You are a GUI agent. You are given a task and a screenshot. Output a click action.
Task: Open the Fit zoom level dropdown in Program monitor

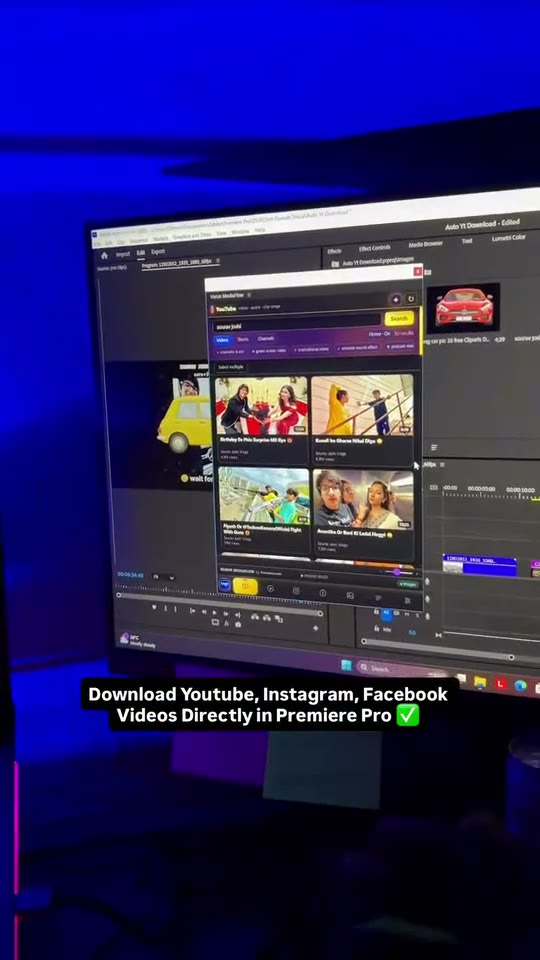click(163, 577)
